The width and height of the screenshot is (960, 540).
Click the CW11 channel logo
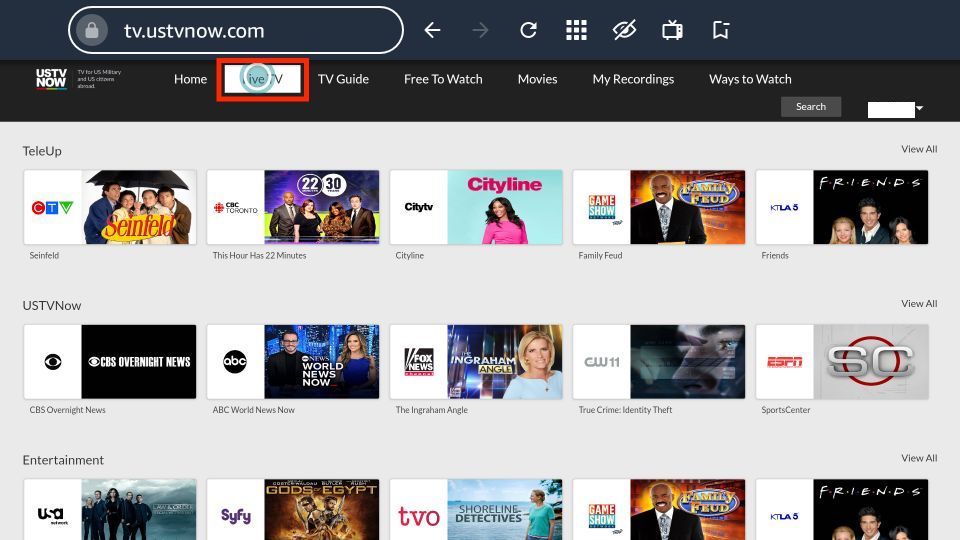602,362
